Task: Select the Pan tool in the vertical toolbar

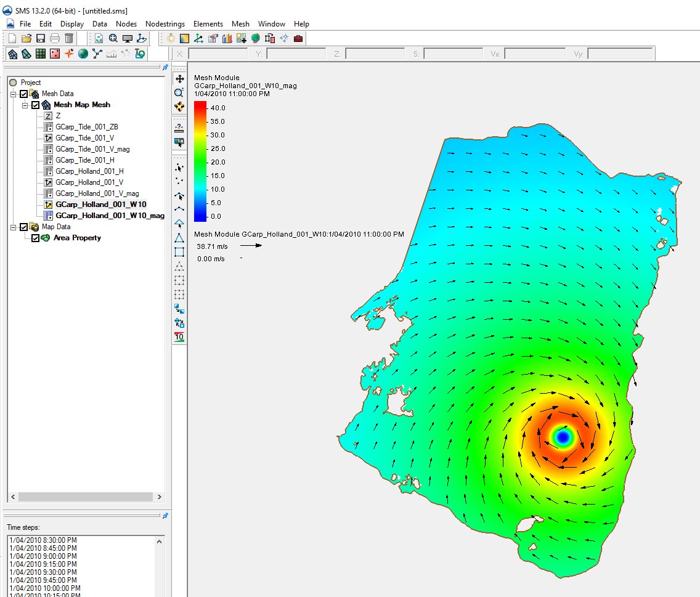Action: (x=179, y=79)
